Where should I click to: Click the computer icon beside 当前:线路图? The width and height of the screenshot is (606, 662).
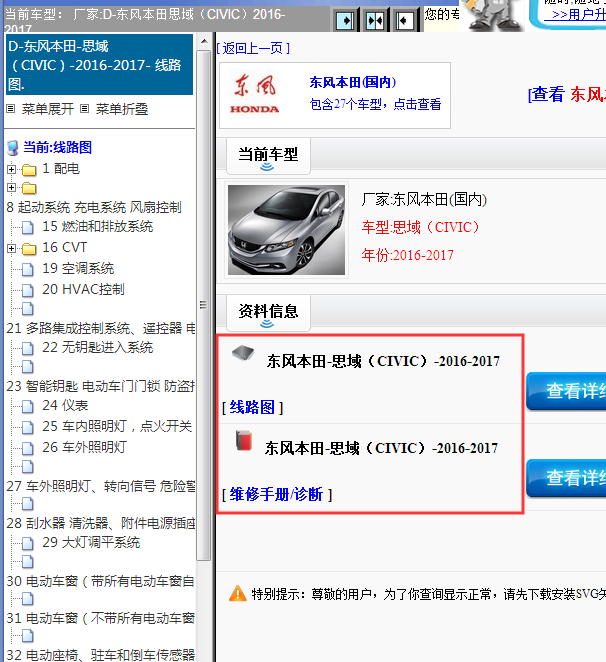[13, 148]
